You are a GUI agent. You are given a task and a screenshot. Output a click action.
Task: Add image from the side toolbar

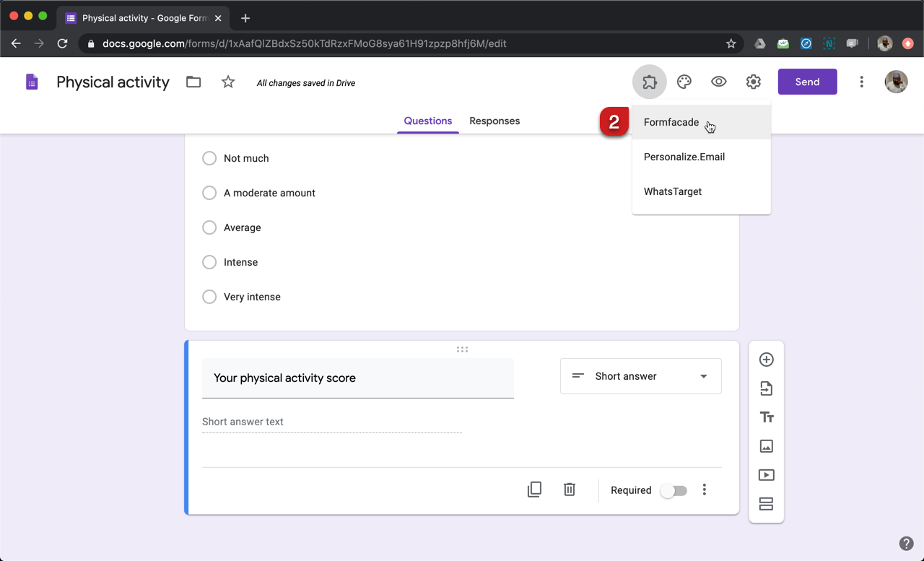[766, 446]
